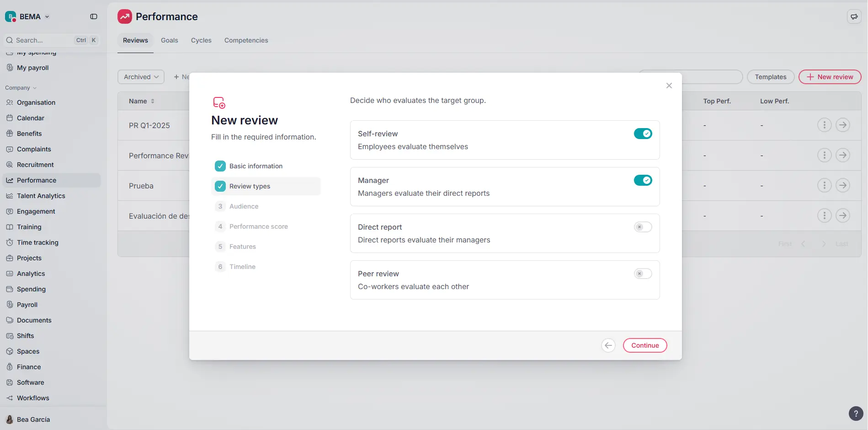Open the BEMA workspace switcher chevron
This screenshot has height=430, width=868.
pos(46,16)
